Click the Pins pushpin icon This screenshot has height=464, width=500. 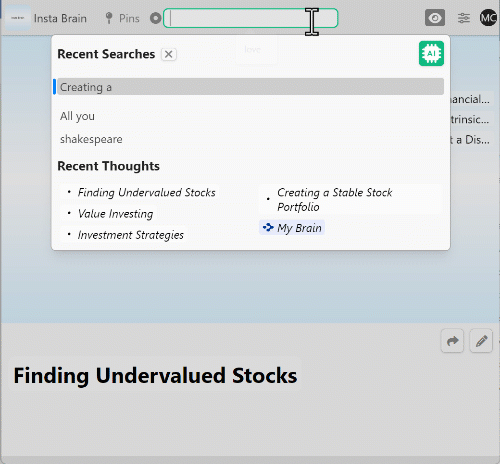[109, 18]
